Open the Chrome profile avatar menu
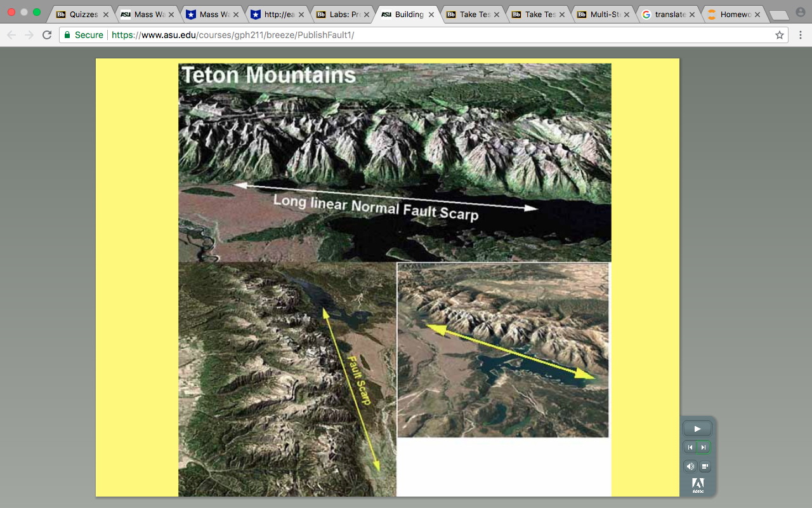Screen dimensions: 812x508 [x=800, y=12]
